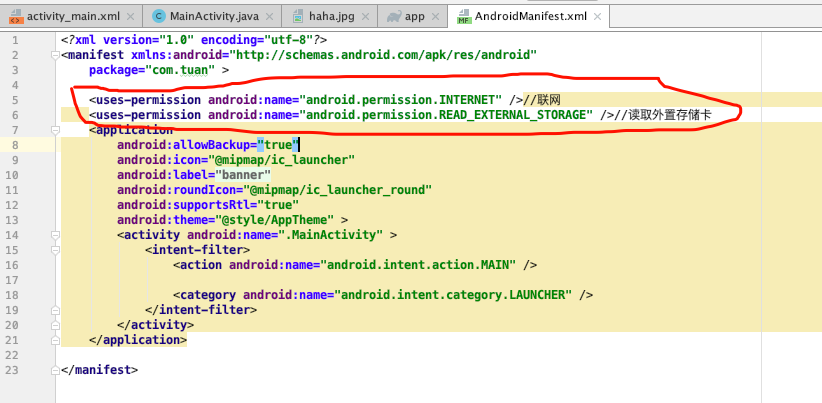
Task: Collapse the activity element fold on line 14
Action: (55, 235)
